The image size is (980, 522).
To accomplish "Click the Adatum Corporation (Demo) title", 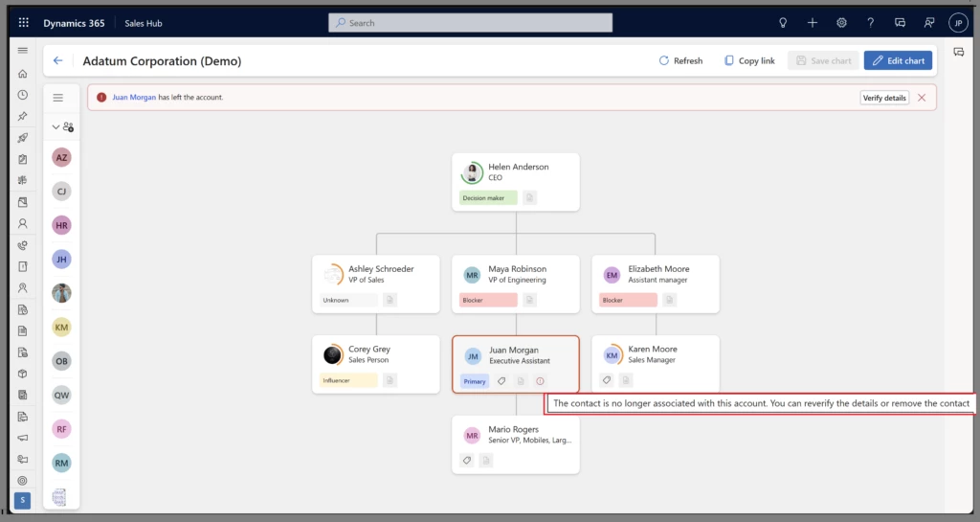I will click(162, 60).
